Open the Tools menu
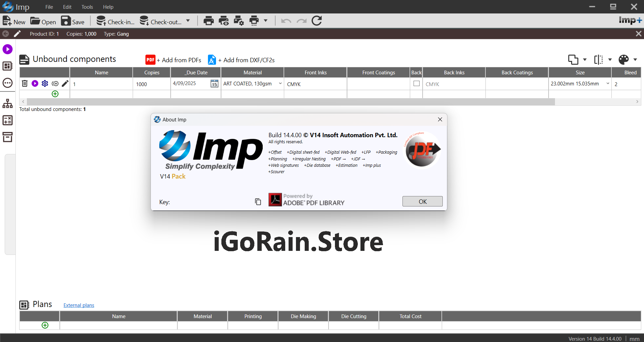644x342 pixels. pos(87,7)
